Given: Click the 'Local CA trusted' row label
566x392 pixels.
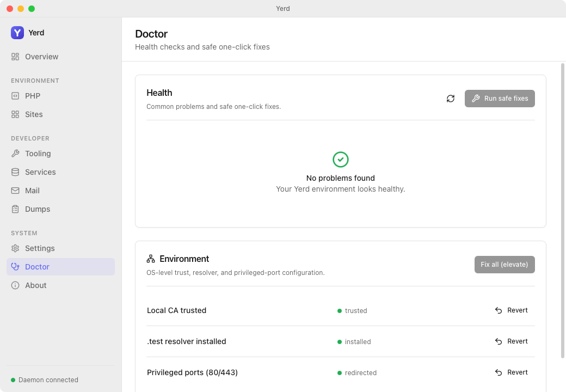Looking at the screenshot, I should point(176,310).
